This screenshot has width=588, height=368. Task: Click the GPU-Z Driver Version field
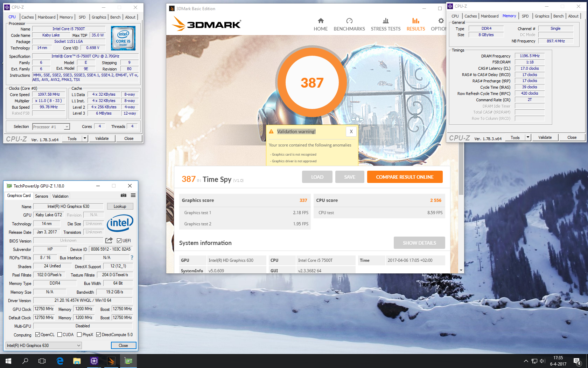point(83,300)
